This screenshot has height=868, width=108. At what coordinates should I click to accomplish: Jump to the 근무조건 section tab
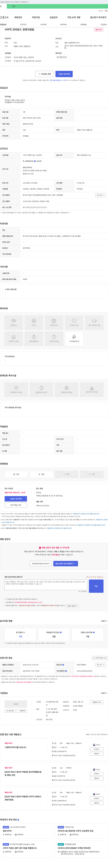23,25
